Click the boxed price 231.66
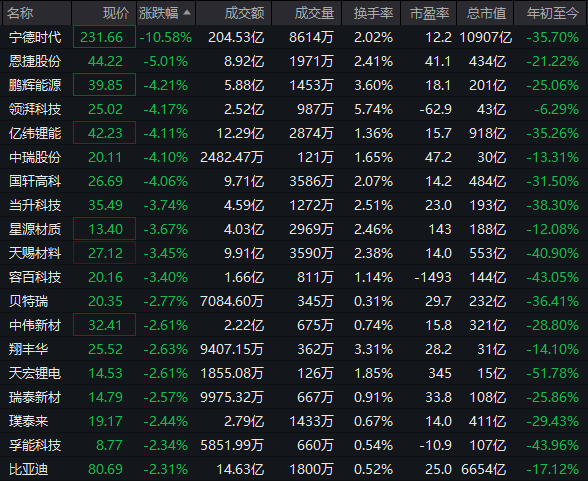Image resolution: width=588 pixels, height=481 pixels. pos(104,37)
